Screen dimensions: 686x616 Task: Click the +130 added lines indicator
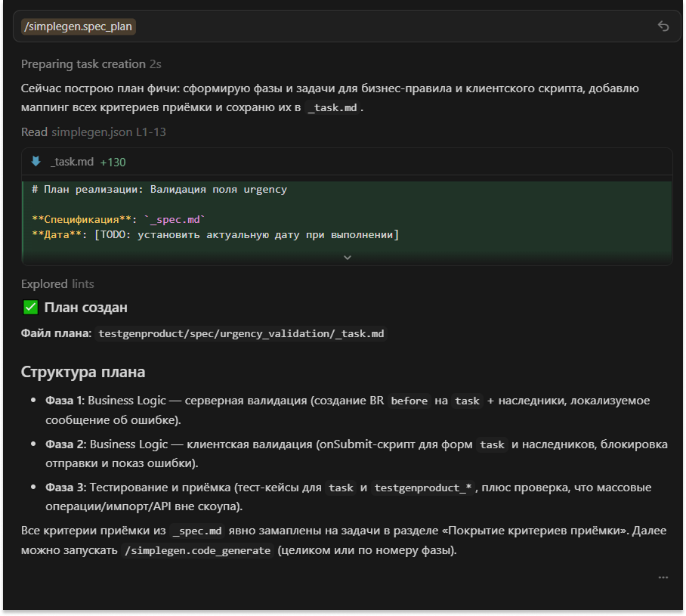113,162
